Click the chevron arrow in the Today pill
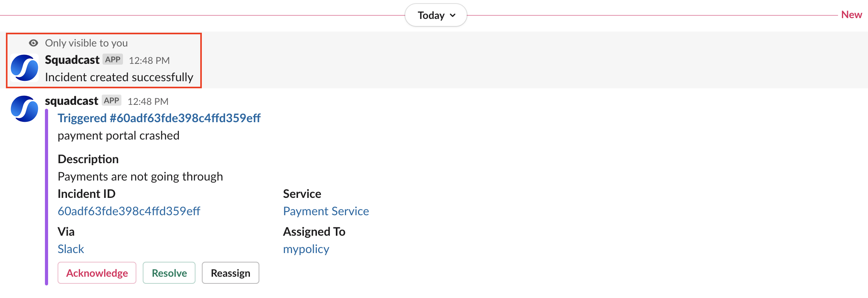868x298 pixels. pos(453,15)
